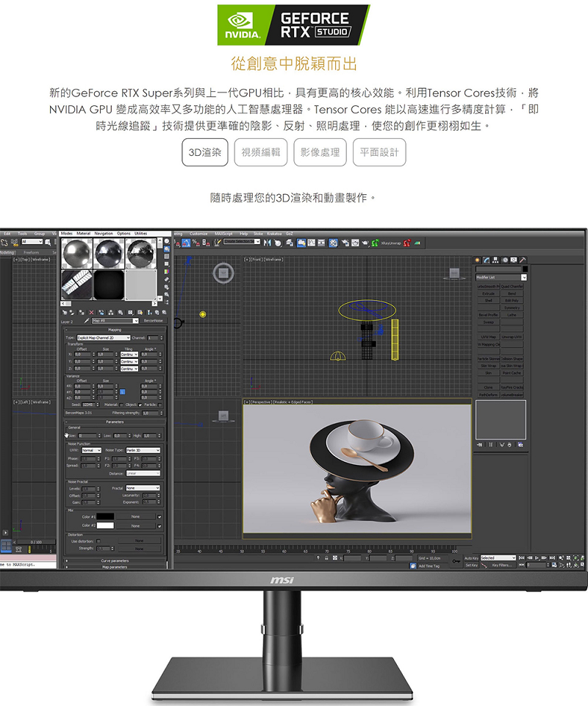Open the Hierarchy command panel tab

point(495,260)
